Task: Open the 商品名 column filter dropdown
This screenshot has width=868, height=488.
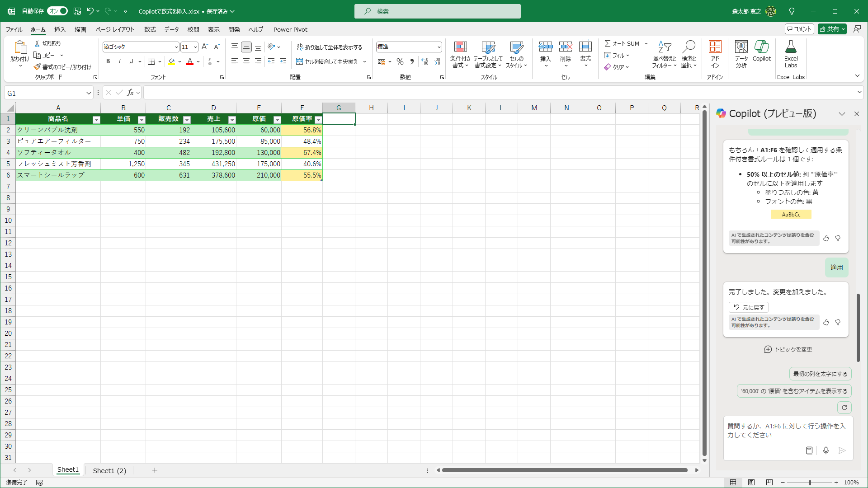Action: (x=96, y=120)
